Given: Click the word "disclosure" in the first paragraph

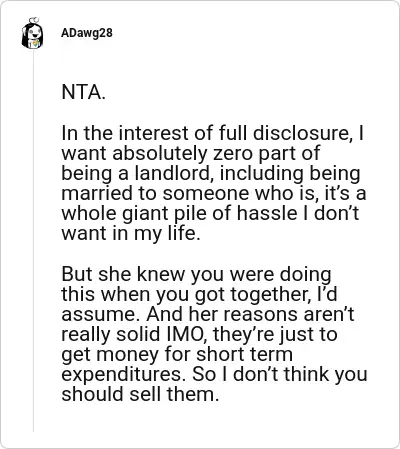Looking at the screenshot, I should 304,133.
